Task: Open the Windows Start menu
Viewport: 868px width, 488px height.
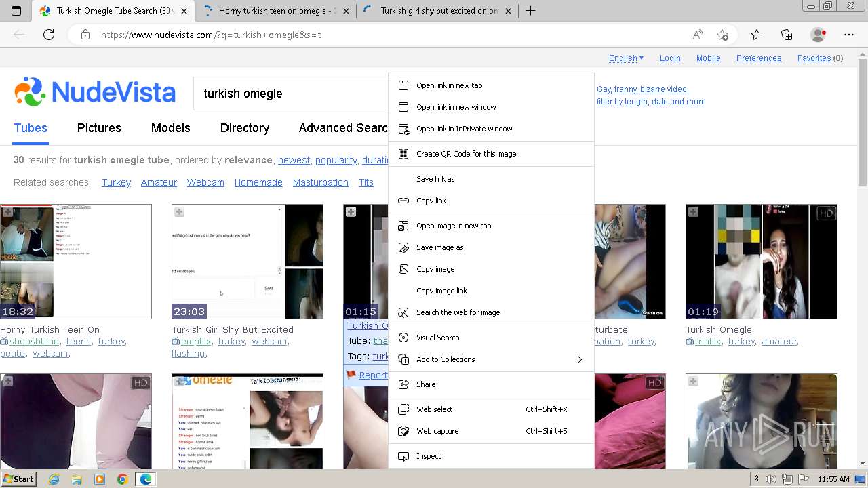Action: [x=18, y=479]
